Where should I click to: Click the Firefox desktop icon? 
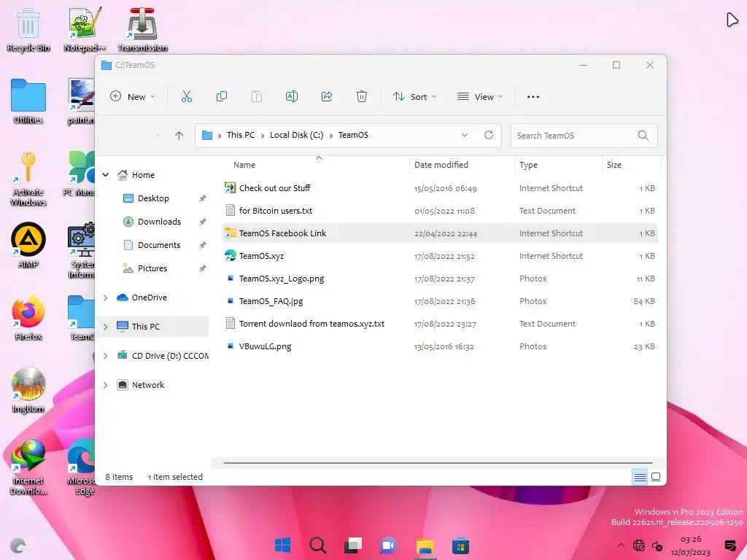pos(28,318)
